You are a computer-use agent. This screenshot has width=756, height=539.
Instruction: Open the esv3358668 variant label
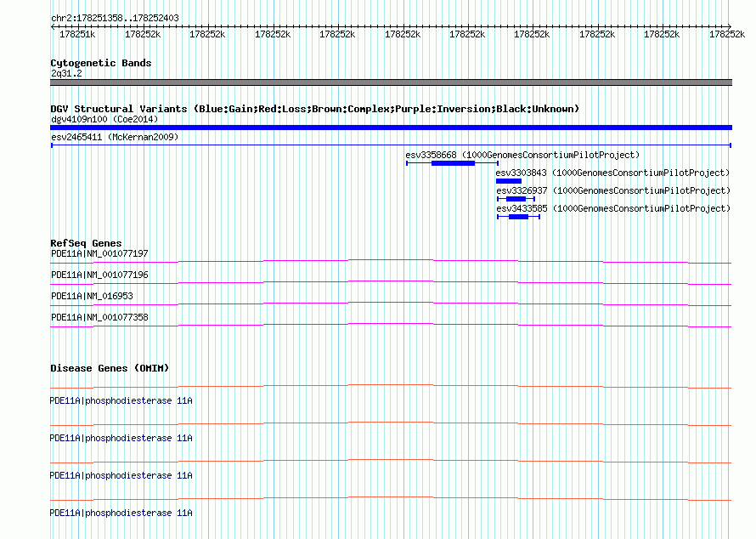[x=522, y=155]
